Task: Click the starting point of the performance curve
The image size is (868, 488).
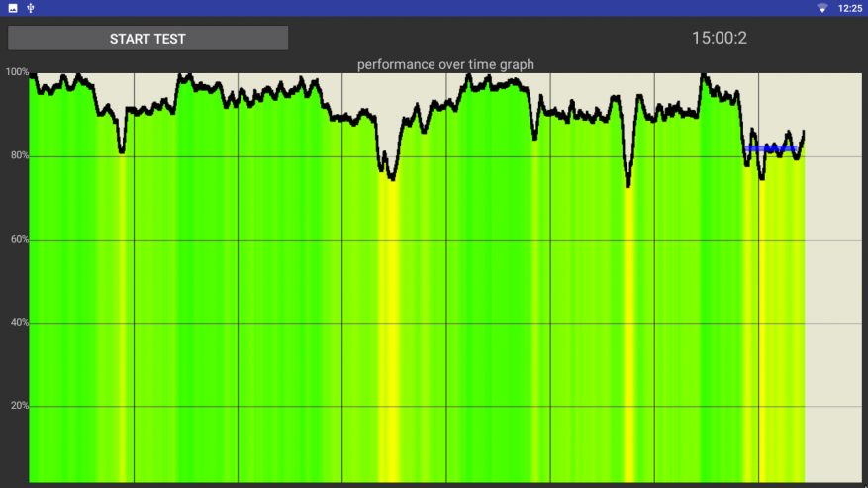Action: 31,75
